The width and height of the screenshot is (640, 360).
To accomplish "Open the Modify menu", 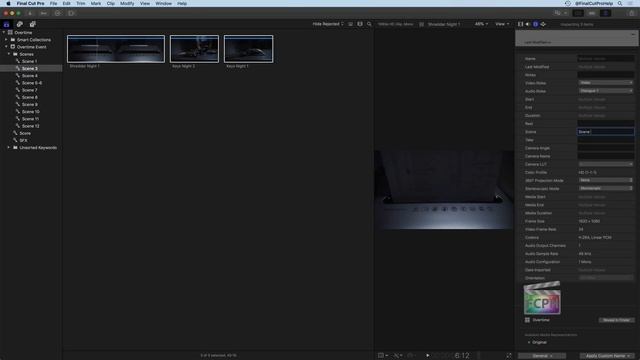I will pos(127,3).
